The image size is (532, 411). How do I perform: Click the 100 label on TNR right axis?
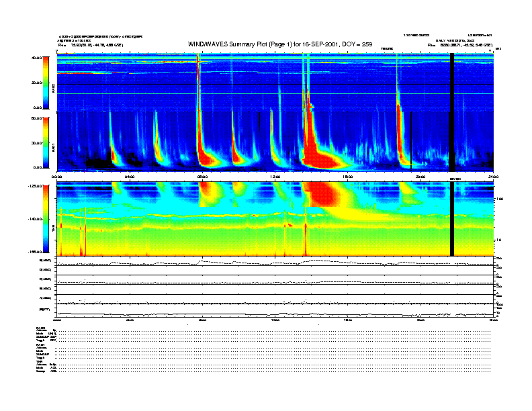tap(500, 199)
